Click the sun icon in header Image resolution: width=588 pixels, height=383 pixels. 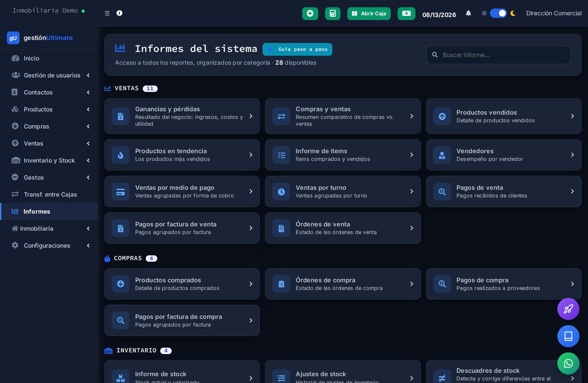pos(484,13)
